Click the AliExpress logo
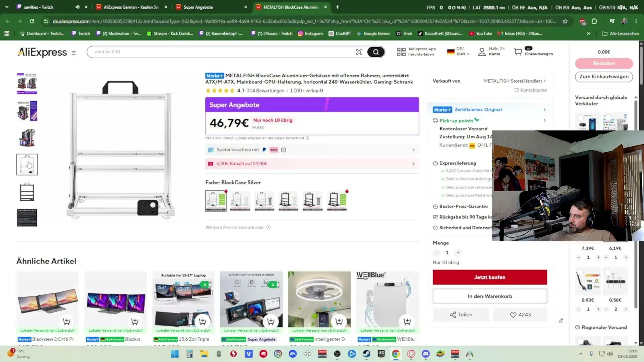The height and width of the screenshot is (362, 644). click(42, 52)
